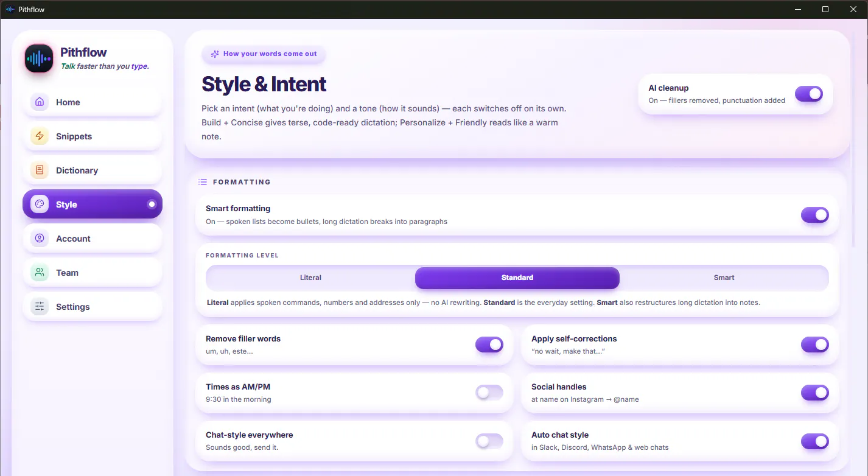
Task: Click the list icon next to FORMATTING heading
Action: (203, 182)
